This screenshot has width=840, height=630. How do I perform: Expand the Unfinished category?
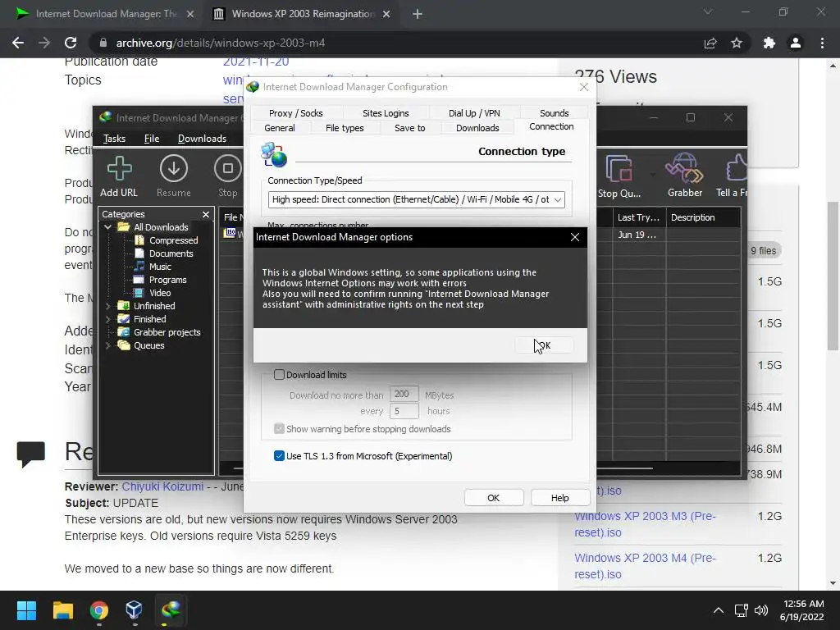(x=108, y=306)
